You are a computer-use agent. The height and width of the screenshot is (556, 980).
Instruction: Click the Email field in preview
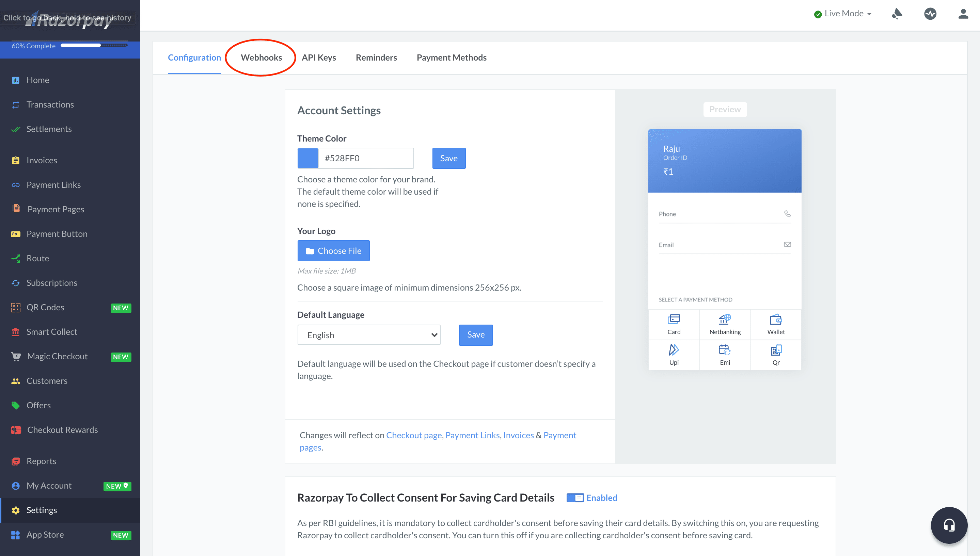(x=724, y=244)
